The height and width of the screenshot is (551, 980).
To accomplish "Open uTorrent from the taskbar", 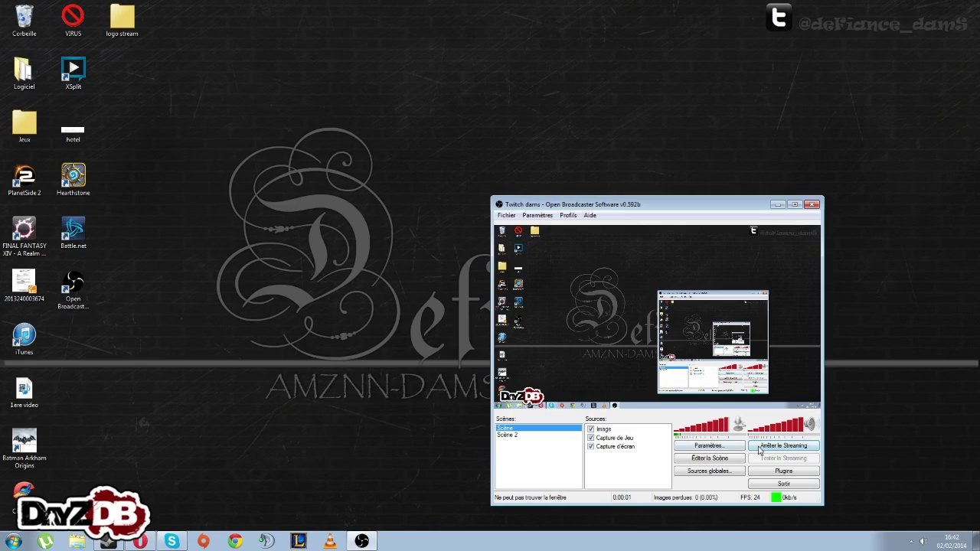I will coord(45,541).
